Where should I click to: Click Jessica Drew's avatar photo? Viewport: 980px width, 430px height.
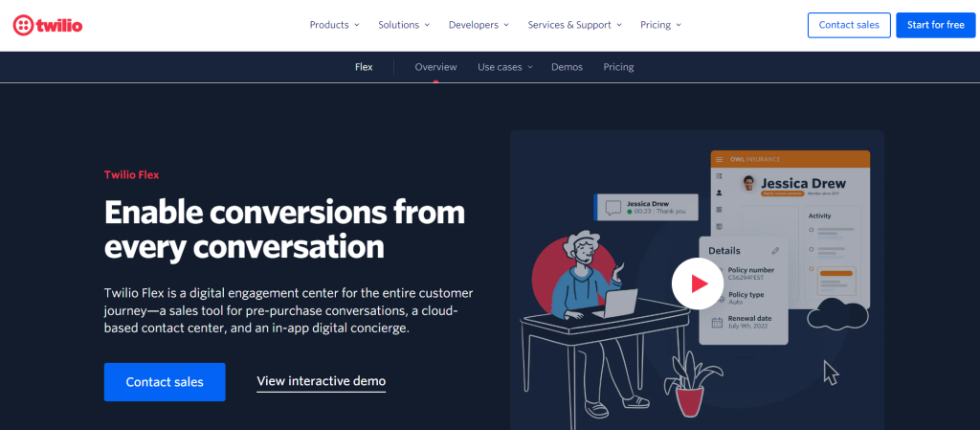point(748,183)
